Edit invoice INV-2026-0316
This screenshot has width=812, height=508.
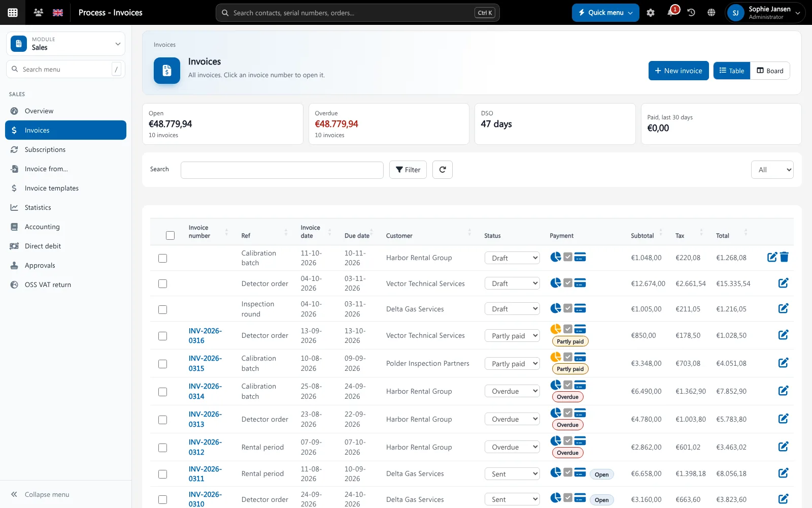click(783, 335)
